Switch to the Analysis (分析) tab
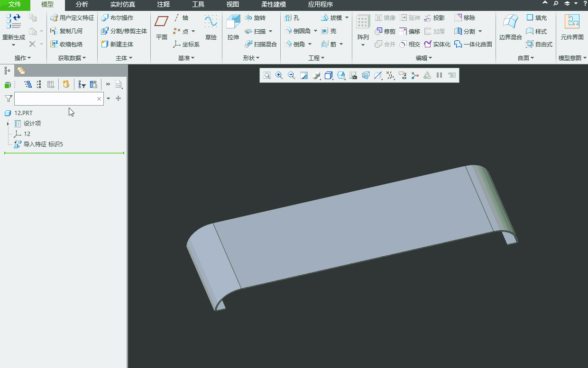Viewport: 588px width, 368px height. 82,5
